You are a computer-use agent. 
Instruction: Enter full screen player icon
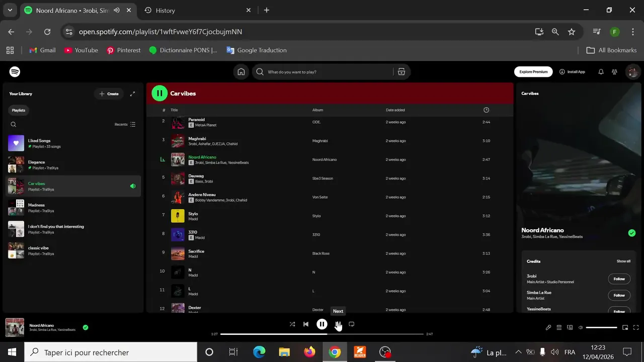[636, 327]
